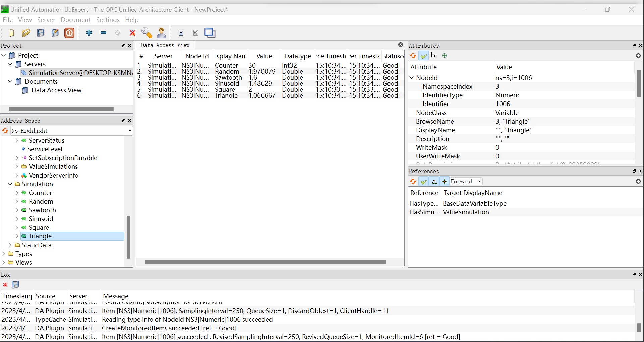The width and height of the screenshot is (644, 342).
Task: Toggle automatic reference updates in References panel
Action: [x=424, y=181]
